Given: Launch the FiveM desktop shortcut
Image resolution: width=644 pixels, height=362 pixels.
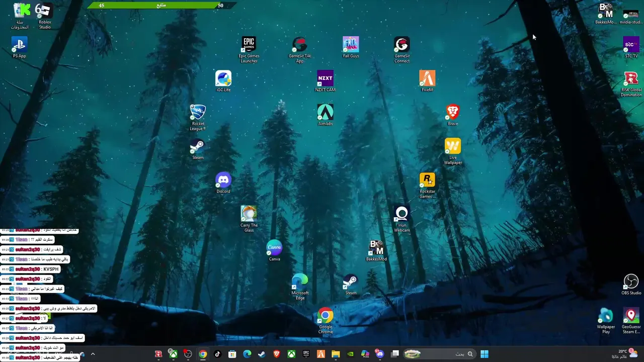Looking at the screenshot, I should (427, 81).
